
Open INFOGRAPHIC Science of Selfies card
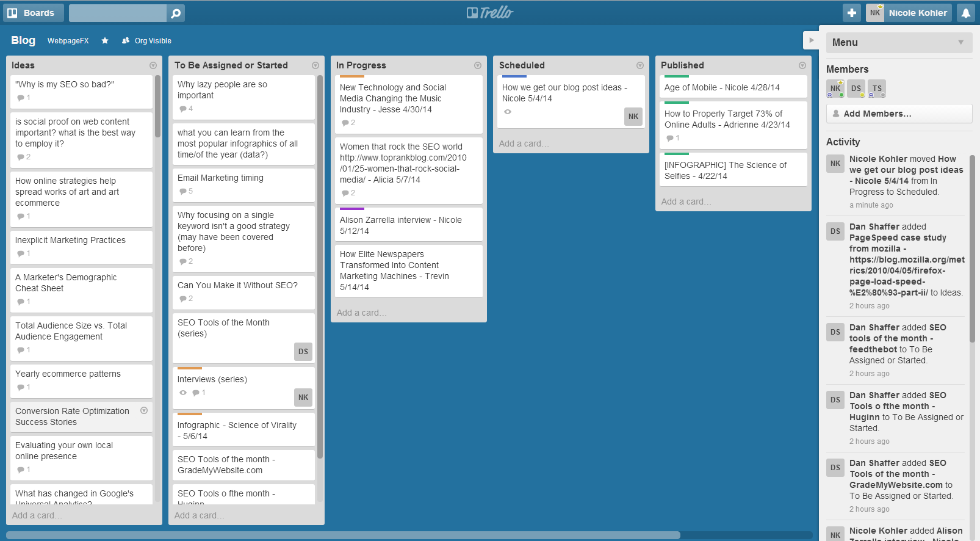point(733,169)
